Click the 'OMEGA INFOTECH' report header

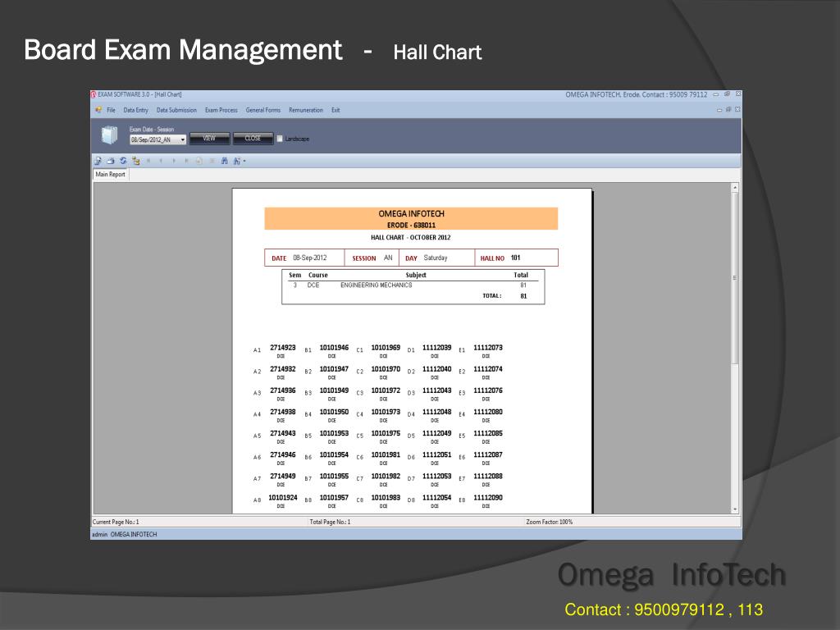point(412,214)
